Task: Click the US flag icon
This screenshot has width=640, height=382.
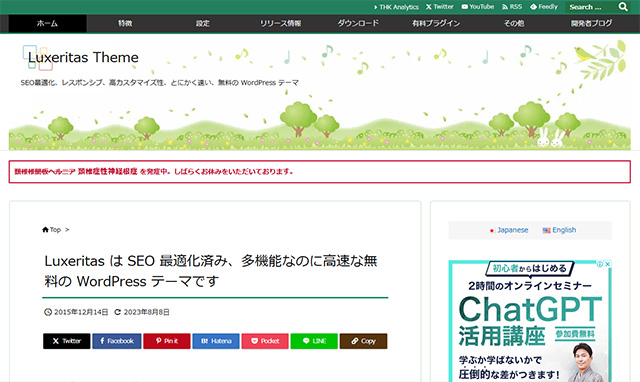Action: point(547,231)
